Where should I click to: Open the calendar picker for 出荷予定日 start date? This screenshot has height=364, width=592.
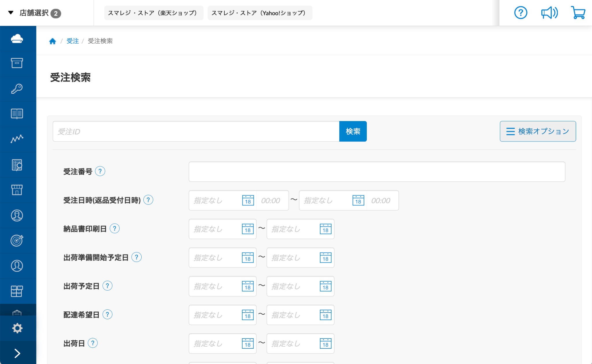pos(247,286)
